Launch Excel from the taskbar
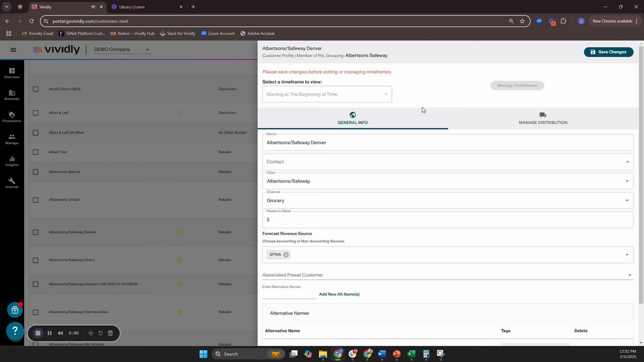 411,354
